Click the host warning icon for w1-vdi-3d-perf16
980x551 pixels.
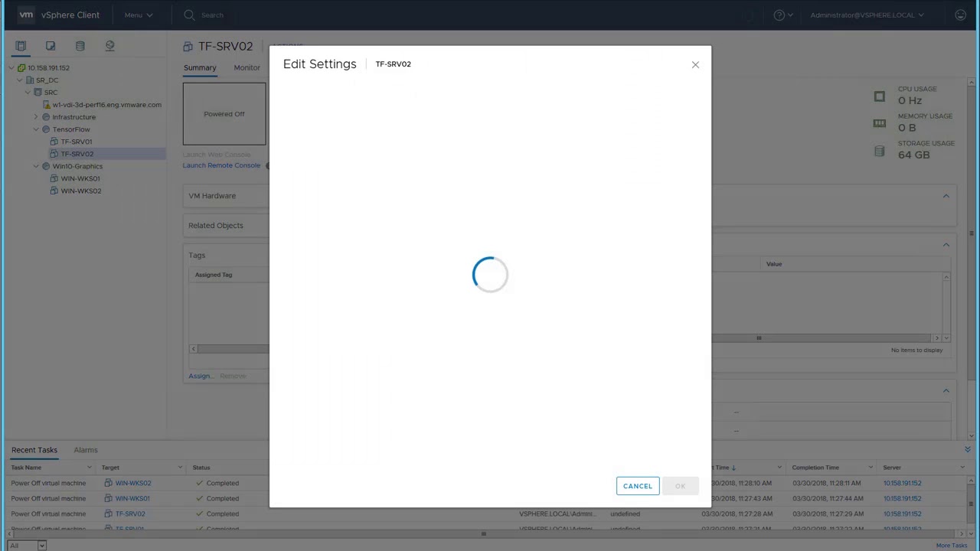[47, 105]
